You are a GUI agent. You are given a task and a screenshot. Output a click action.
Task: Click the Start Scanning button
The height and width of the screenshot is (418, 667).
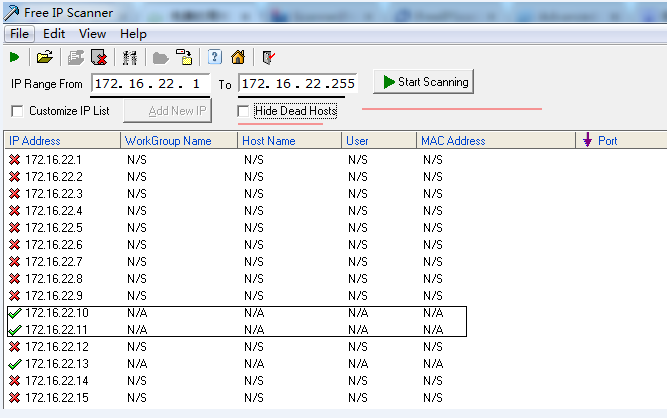pos(423,82)
